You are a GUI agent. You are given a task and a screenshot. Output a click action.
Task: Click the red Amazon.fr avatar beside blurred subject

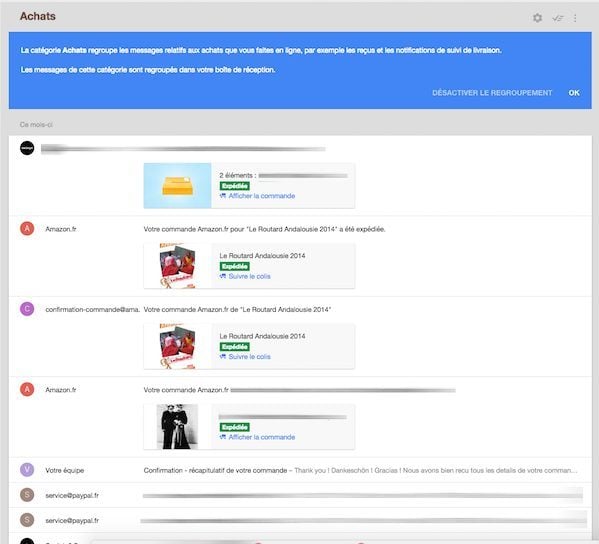click(27, 389)
